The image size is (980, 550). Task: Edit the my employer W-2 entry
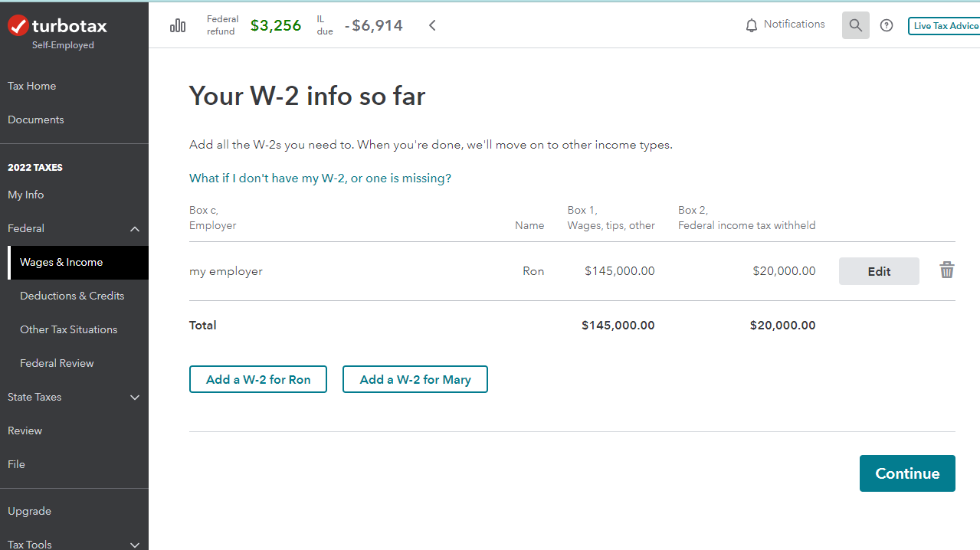tap(879, 271)
